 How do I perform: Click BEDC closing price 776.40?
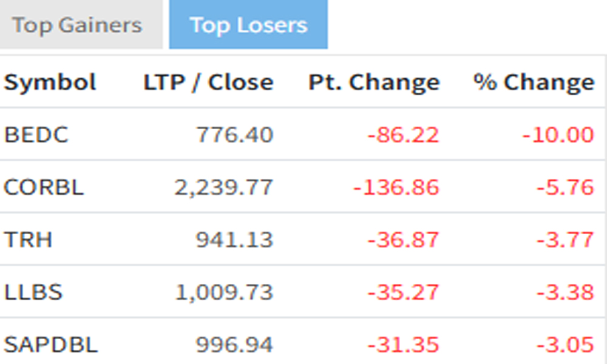[x=235, y=135]
